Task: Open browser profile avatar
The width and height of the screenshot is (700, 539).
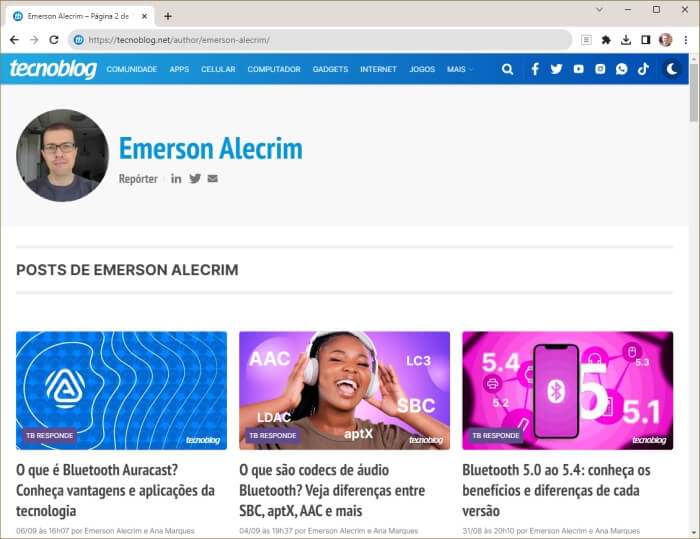Action: (x=665, y=40)
